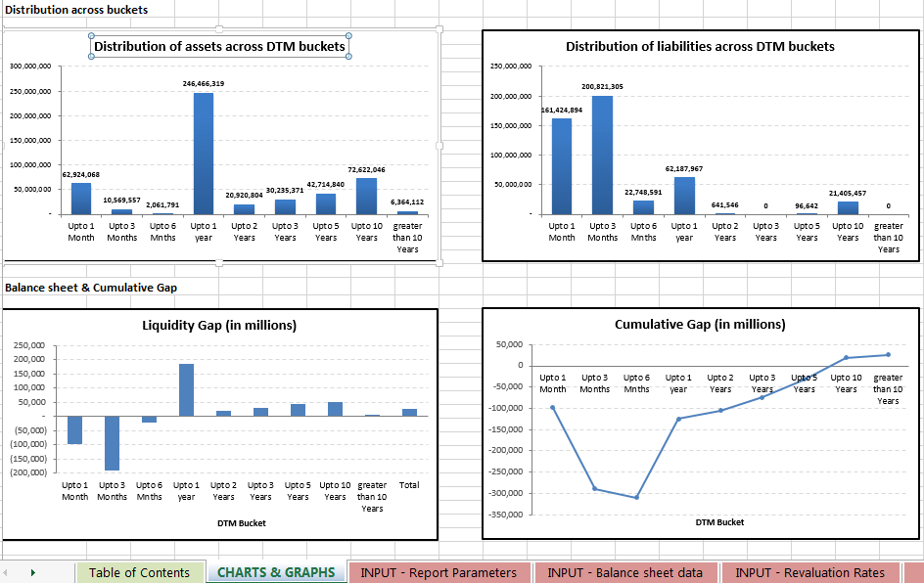Select the Liquidity Gap chart title
The height and width of the screenshot is (583, 924).
coord(219,325)
